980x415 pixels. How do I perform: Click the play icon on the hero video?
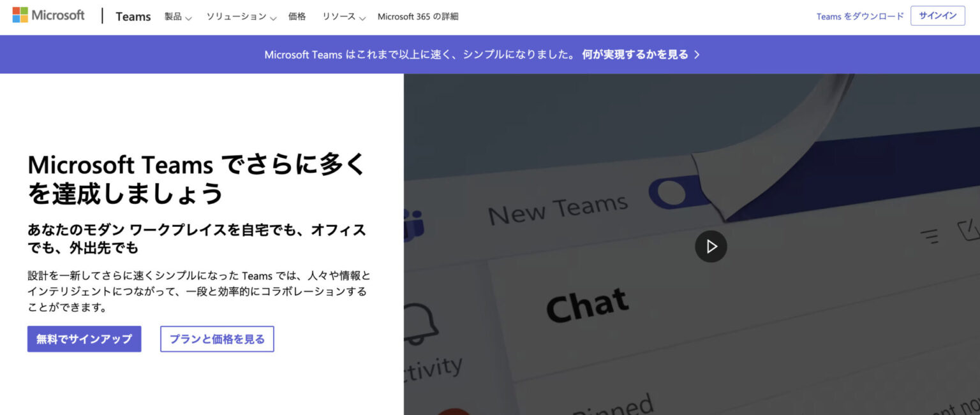click(x=711, y=246)
